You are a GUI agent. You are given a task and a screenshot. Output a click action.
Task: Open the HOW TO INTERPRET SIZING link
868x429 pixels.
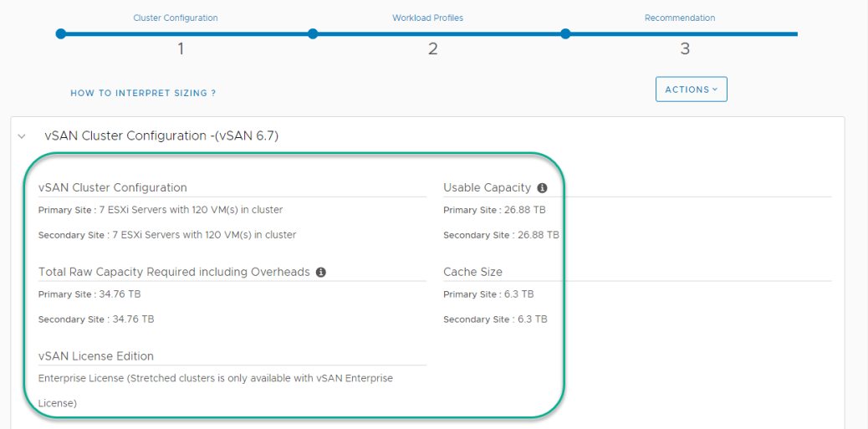tap(143, 93)
